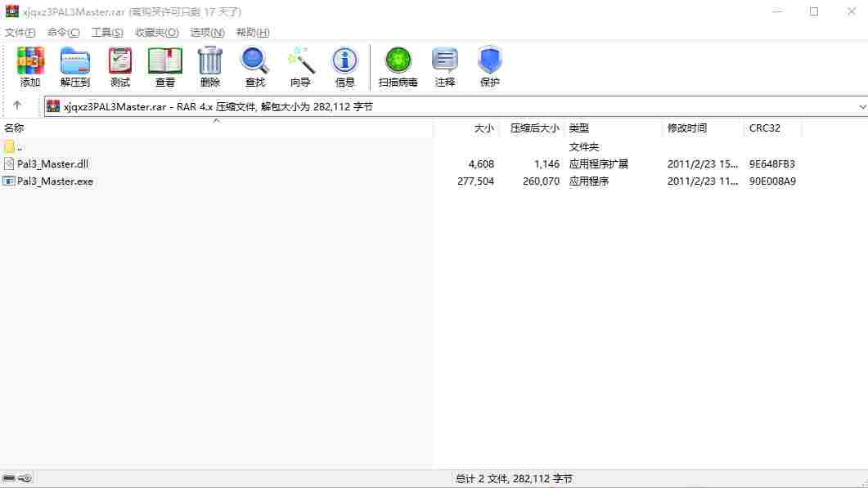Open the 文件(F) menu
The height and width of the screenshot is (488, 868).
20,32
